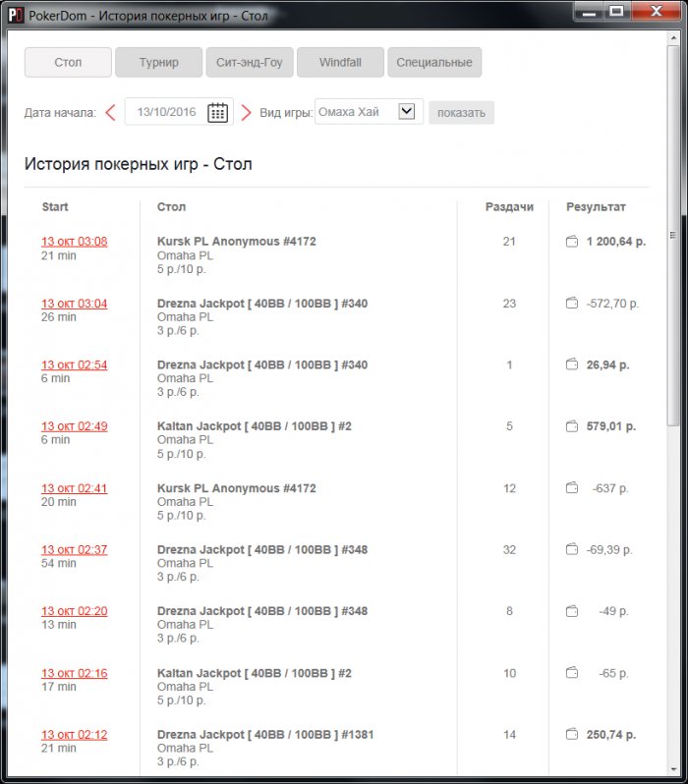Switch to the Windfall tab
Image resolution: width=688 pixels, height=784 pixels.
click(x=340, y=63)
